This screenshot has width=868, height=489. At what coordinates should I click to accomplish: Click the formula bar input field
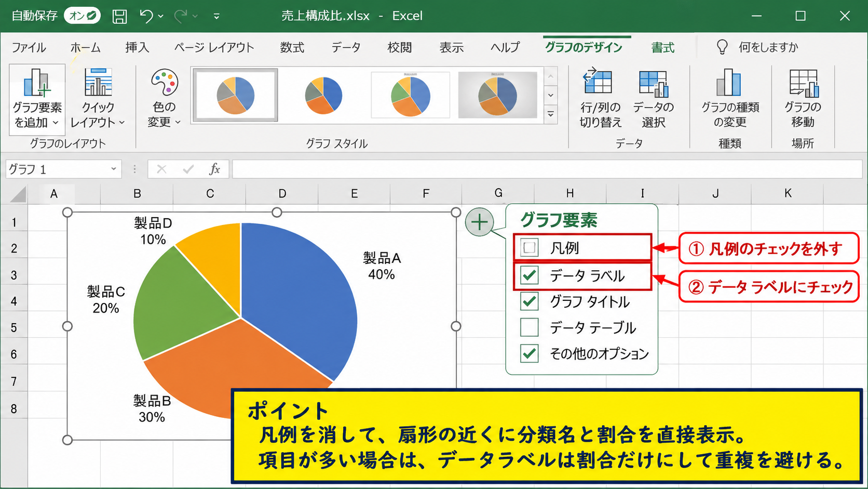pos(547,169)
